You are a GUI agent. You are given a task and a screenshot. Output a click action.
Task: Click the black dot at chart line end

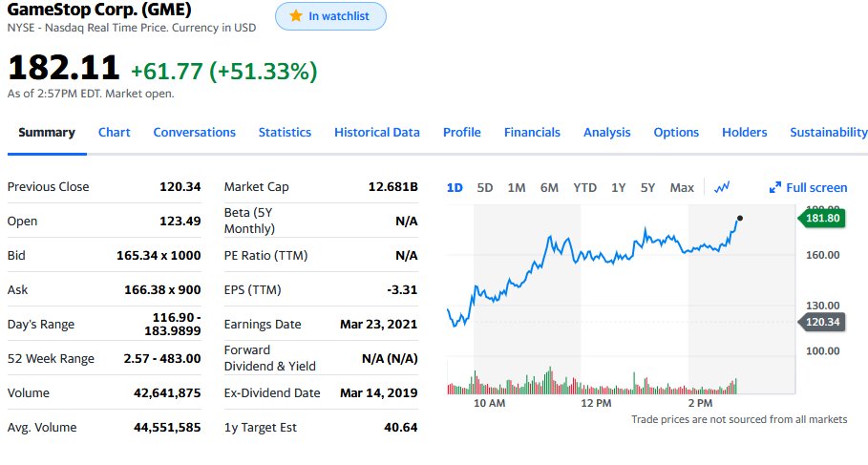pos(740,218)
